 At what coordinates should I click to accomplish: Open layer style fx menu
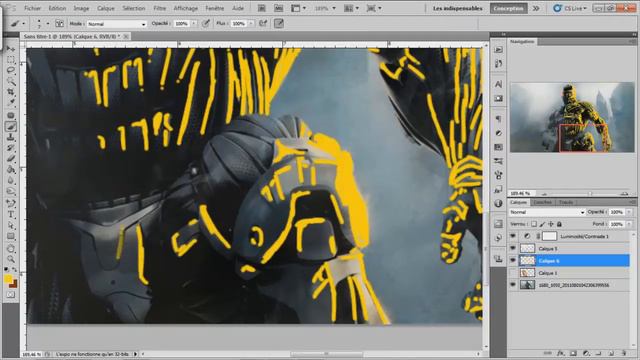coord(561,353)
